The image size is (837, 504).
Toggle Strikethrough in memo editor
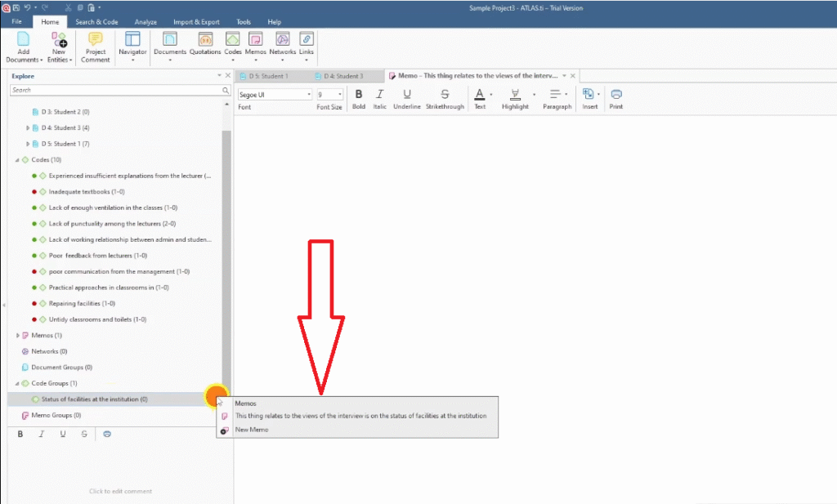[445, 95]
